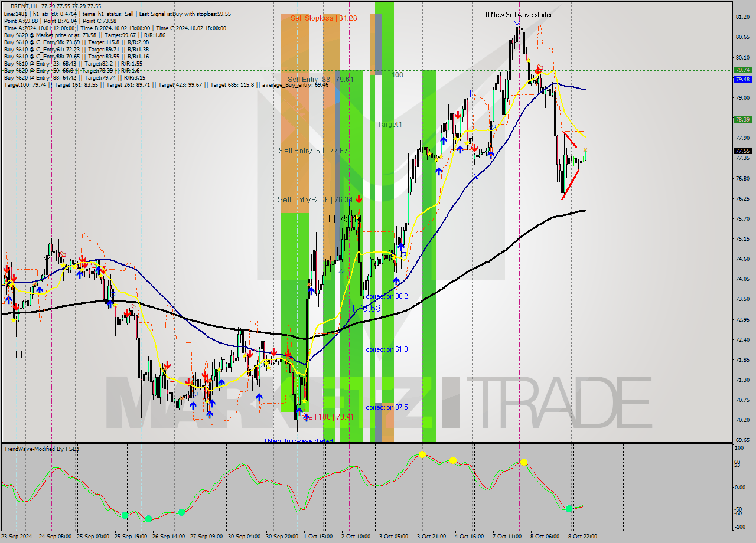This screenshot has height=543, width=756.
Task: Click the 'Target100: 79.74' targets line
Action: point(166,85)
